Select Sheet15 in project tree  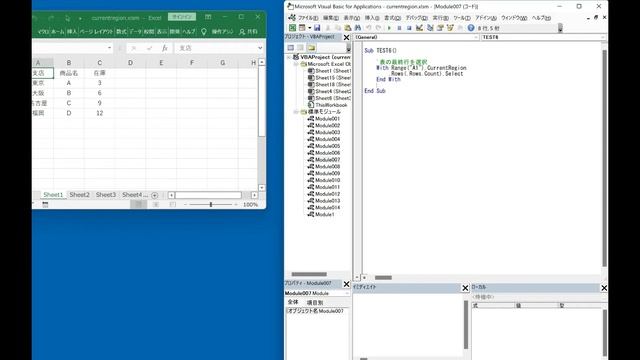click(x=333, y=78)
